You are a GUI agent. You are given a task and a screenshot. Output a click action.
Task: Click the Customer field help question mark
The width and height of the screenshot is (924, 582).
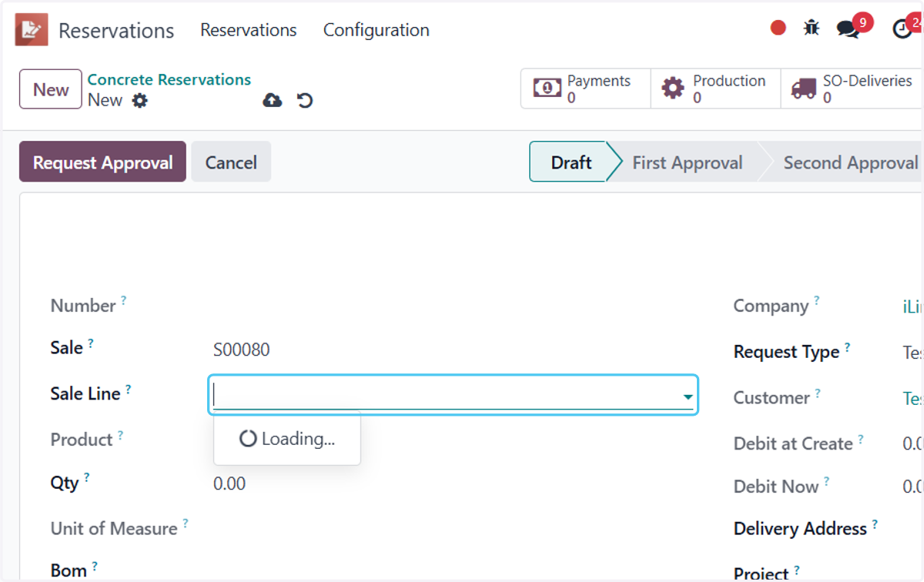pyautogui.click(x=818, y=393)
